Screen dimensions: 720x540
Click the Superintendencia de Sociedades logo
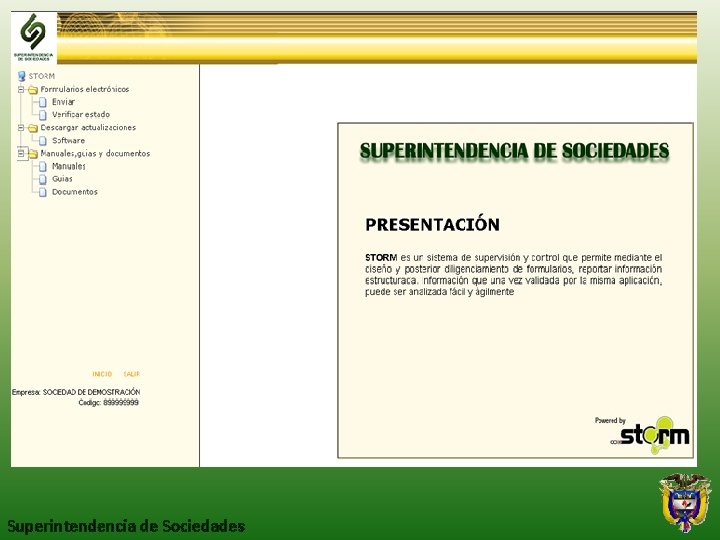[34, 37]
